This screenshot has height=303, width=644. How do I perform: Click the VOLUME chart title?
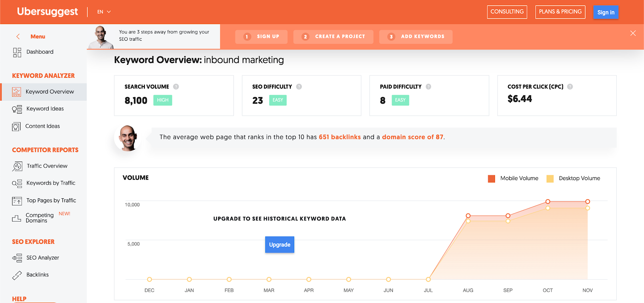(136, 178)
